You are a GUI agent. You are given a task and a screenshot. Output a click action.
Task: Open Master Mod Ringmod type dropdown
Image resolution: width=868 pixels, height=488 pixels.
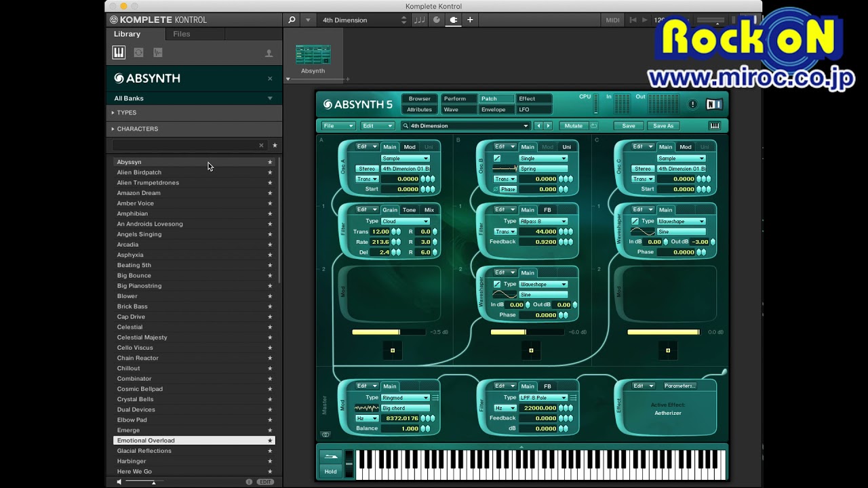tap(405, 398)
